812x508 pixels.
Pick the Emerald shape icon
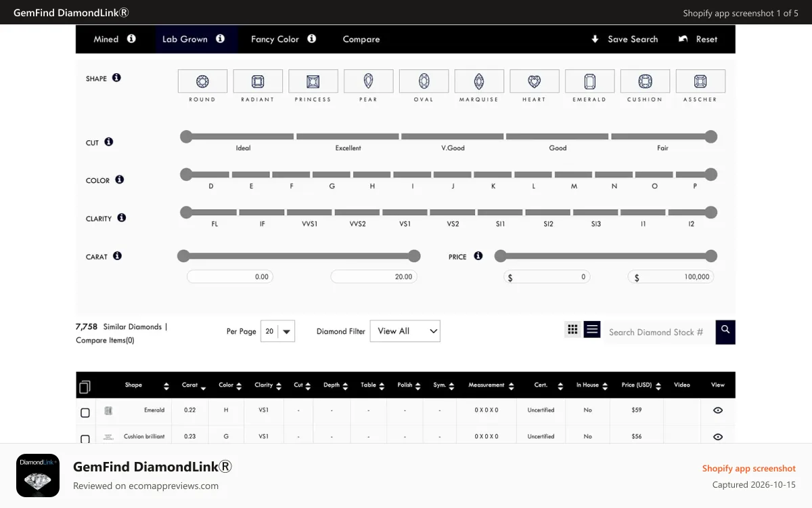click(x=589, y=81)
